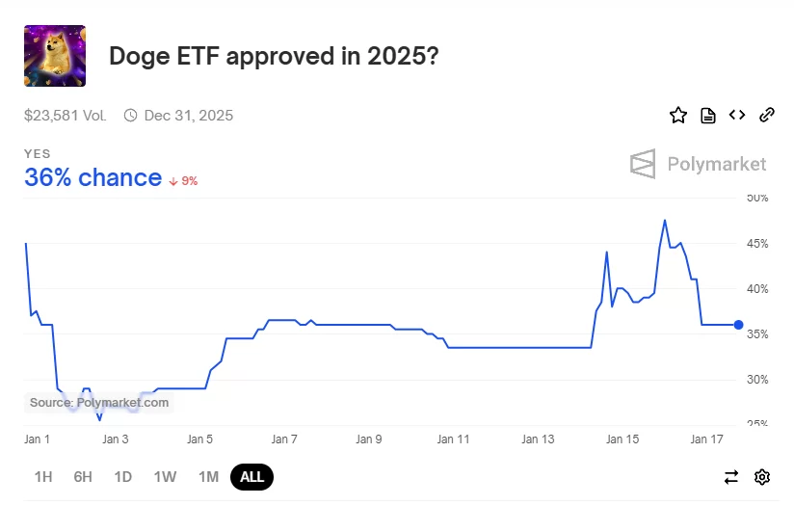
Task: Click the embed code icon
Action: (x=737, y=116)
